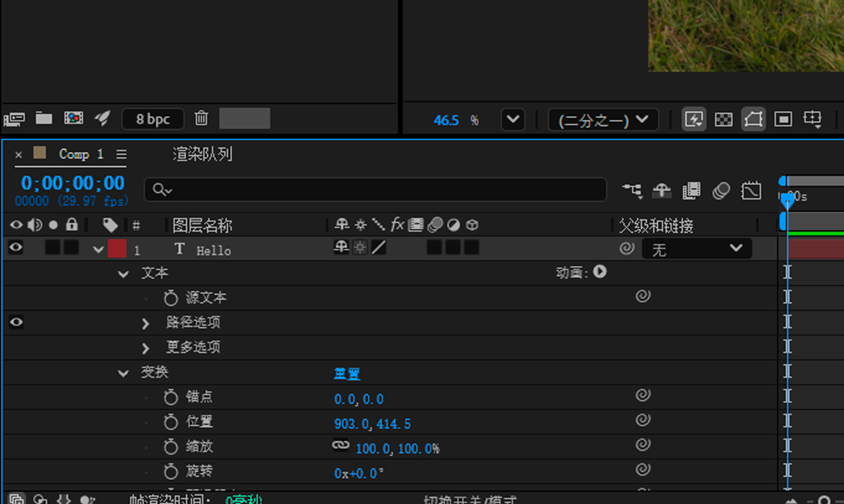Open the graph editor icon

click(751, 190)
